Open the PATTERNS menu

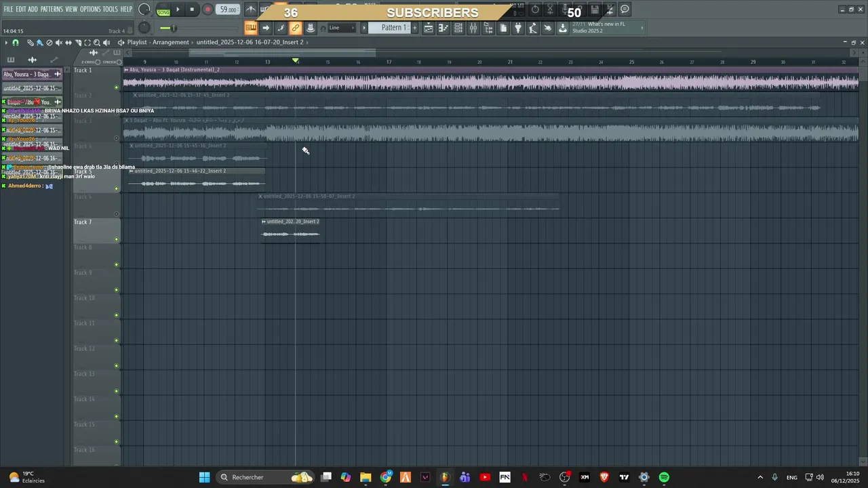coord(52,9)
